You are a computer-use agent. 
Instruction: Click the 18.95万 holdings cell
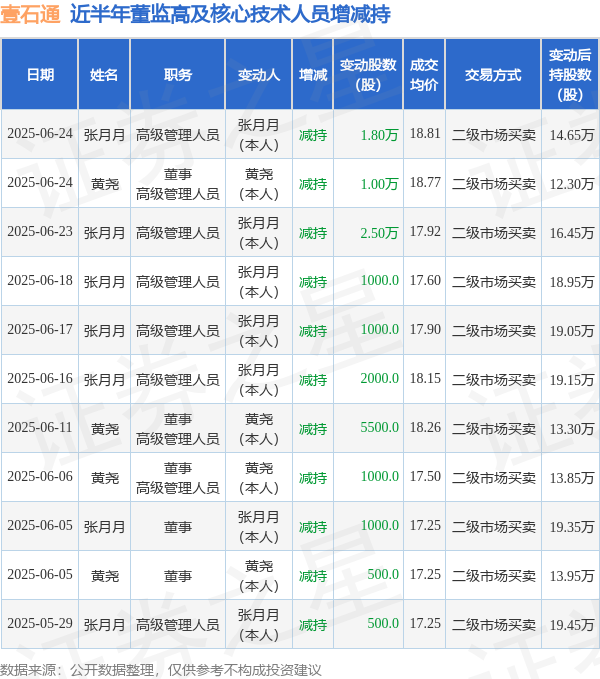coord(571,282)
